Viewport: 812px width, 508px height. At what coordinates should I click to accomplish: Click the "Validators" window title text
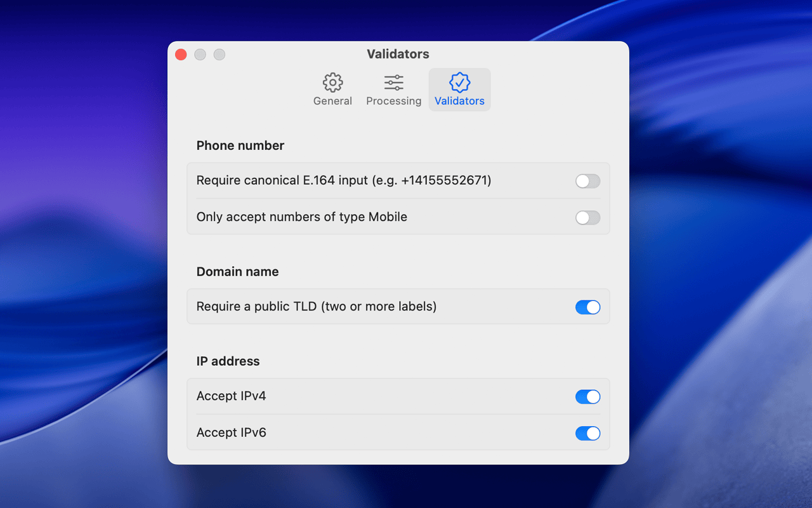click(x=398, y=54)
